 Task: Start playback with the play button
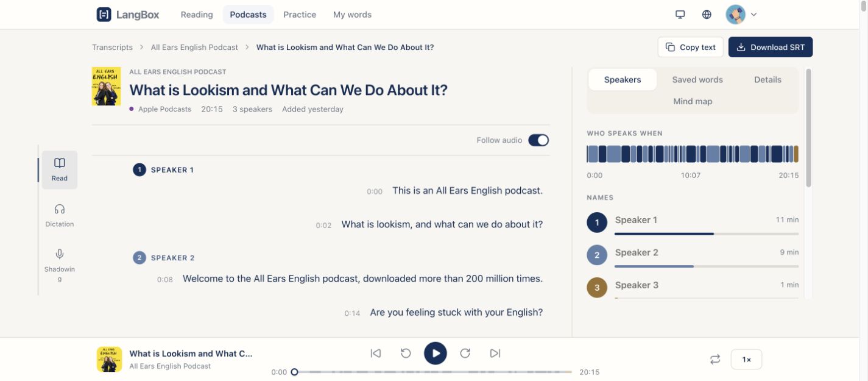436,353
